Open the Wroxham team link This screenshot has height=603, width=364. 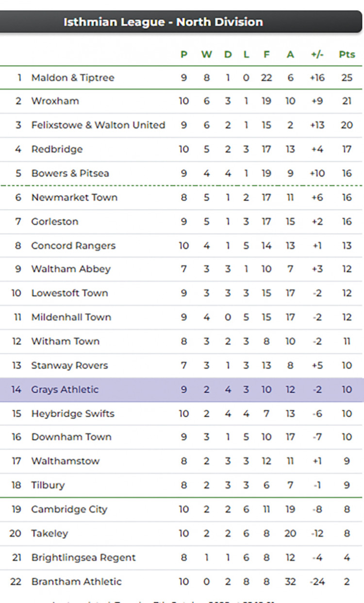tap(55, 101)
